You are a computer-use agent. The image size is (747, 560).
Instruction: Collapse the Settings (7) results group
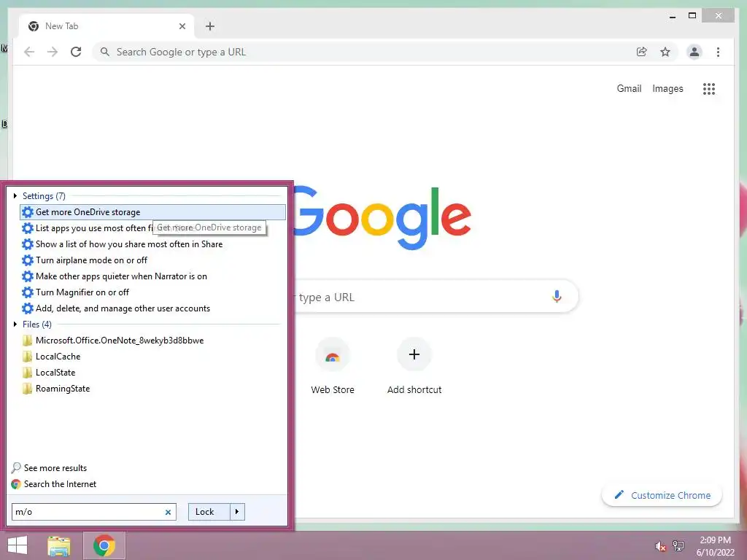coord(15,195)
